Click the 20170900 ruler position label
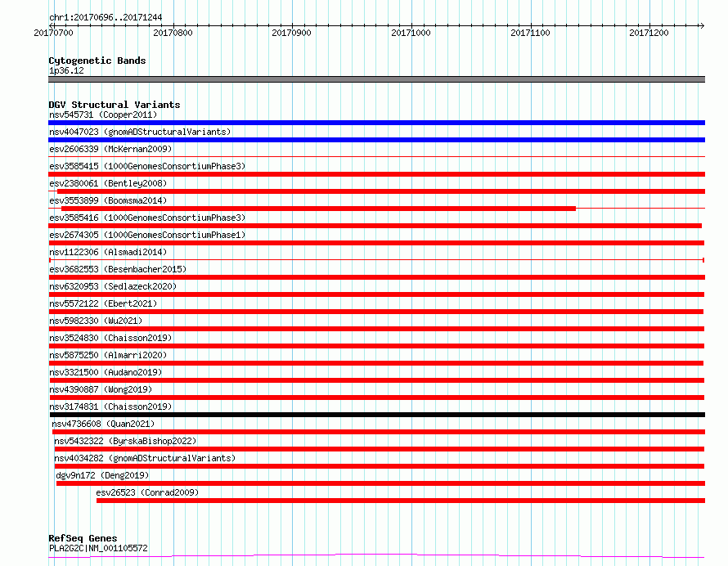Image resolution: width=728 pixels, height=566 pixels. 291,33
